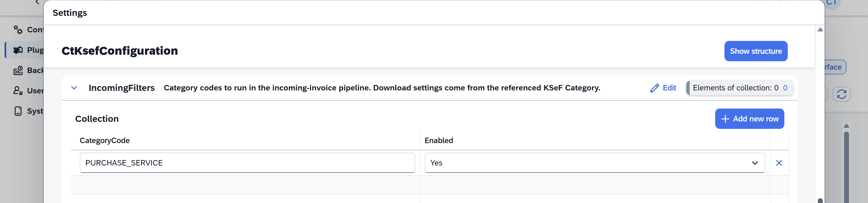The image size is (868, 203).
Task: Open the Backup sidebar icon
Action: pos(18,71)
